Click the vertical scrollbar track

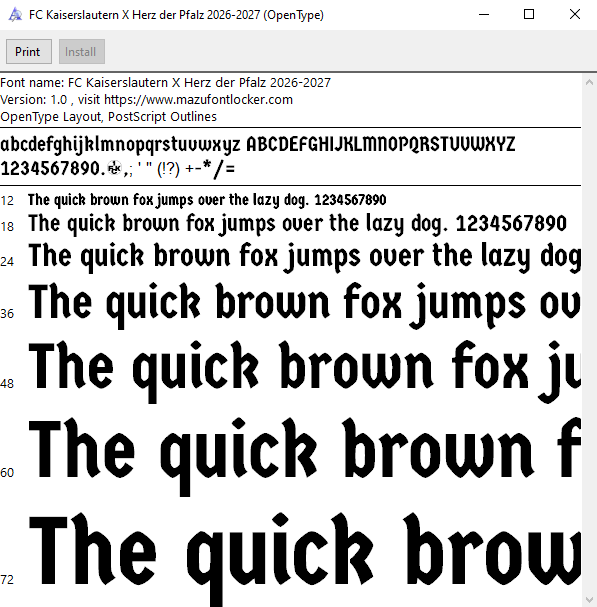point(589,341)
